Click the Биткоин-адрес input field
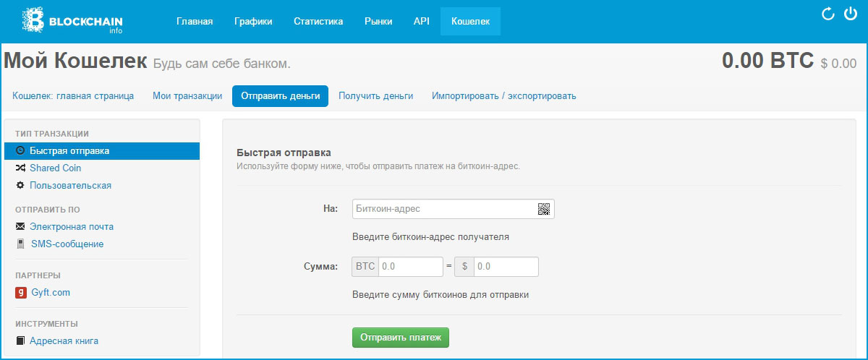This screenshot has height=360, width=868. [443, 209]
